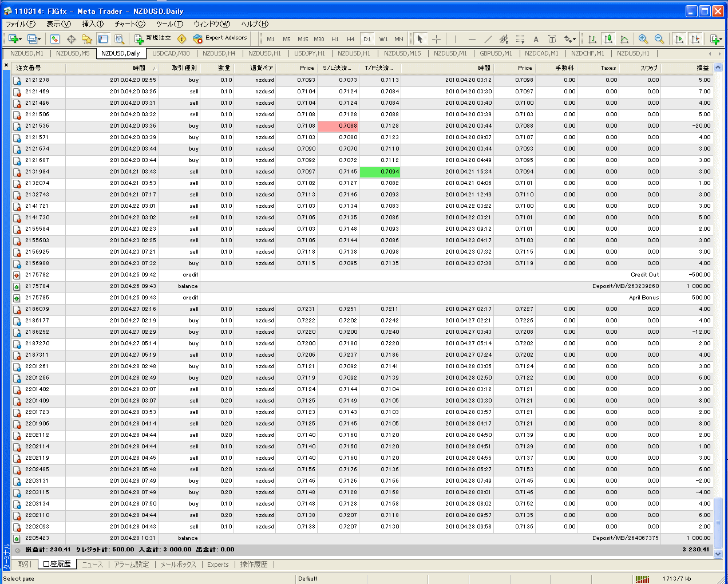This screenshot has width=728, height=584.
Task: Close the terminal panel with x
Action: coord(6,65)
